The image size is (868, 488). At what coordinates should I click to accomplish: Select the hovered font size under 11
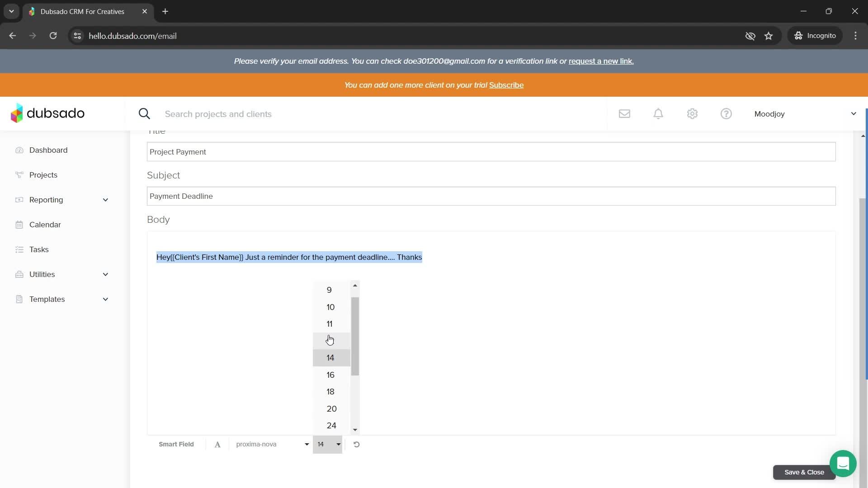click(x=331, y=341)
